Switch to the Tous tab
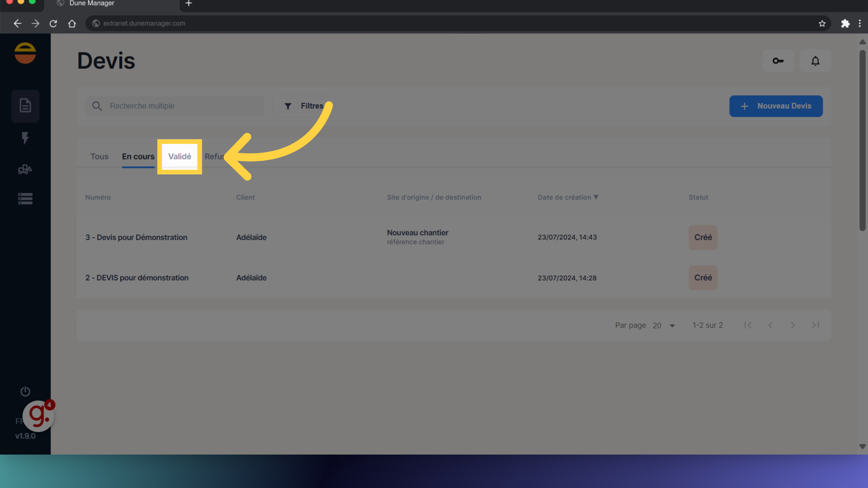The height and width of the screenshot is (488, 868). coord(99,156)
